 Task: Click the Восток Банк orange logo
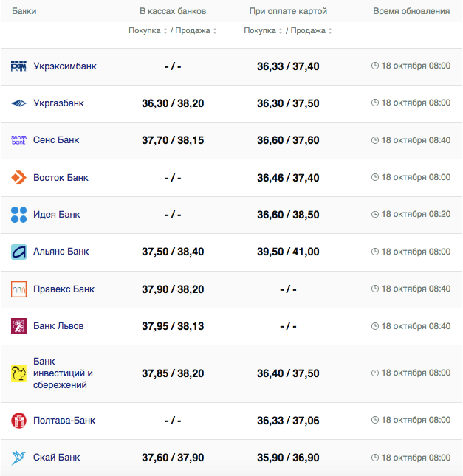tap(18, 178)
